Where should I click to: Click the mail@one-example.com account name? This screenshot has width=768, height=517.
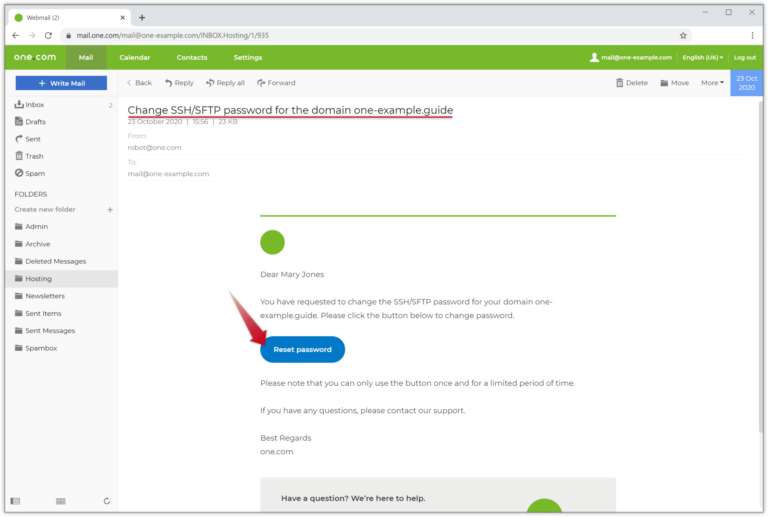click(x=636, y=57)
